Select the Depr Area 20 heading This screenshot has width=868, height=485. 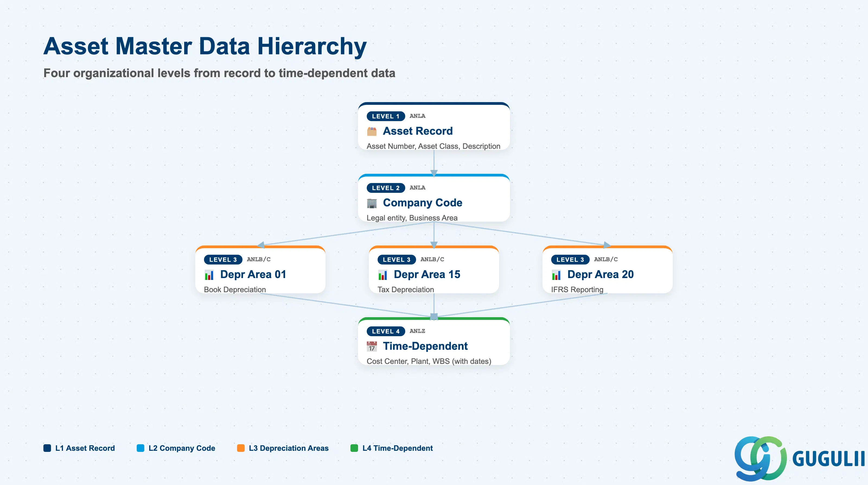[601, 275]
